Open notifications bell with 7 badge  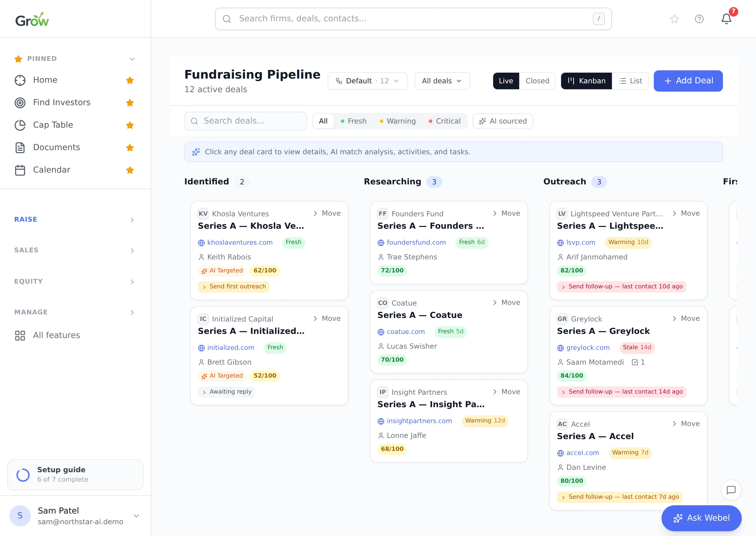click(726, 19)
